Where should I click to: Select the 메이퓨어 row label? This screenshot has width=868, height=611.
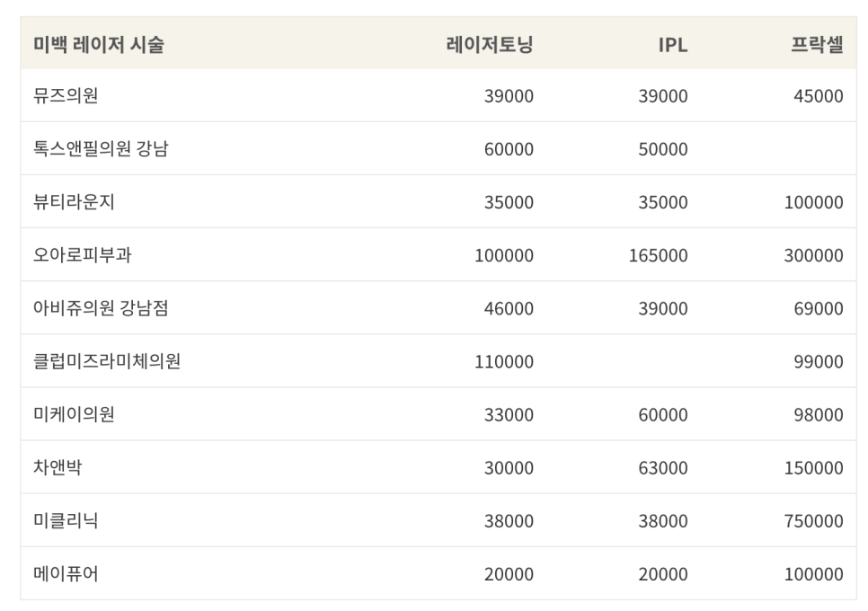coord(66,574)
